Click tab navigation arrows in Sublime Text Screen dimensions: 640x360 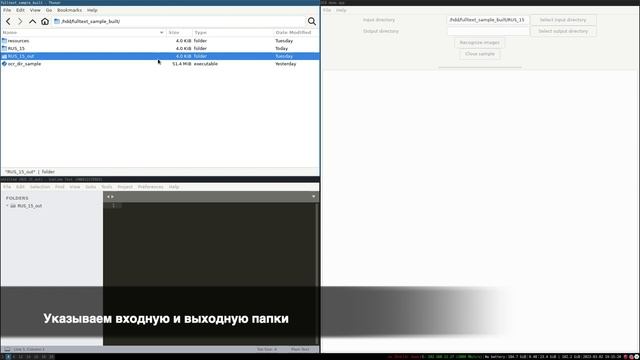110,197
